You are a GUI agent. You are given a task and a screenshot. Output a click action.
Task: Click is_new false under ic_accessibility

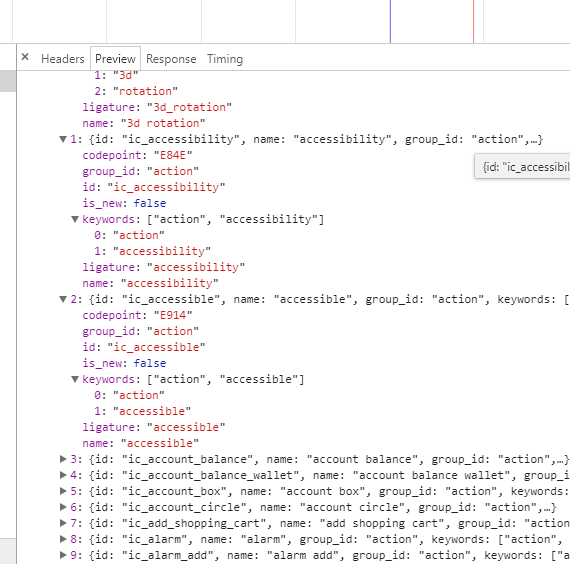[124, 203]
